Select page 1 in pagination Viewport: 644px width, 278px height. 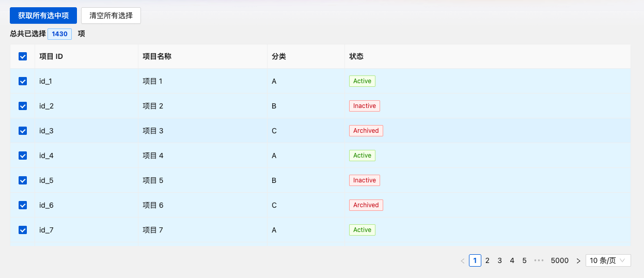(475, 260)
